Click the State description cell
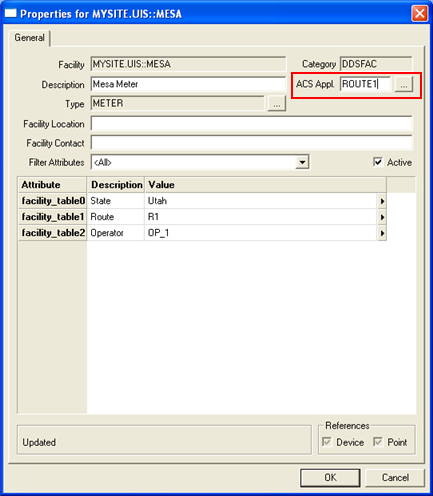This screenshot has width=433, height=496. [116, 201]
